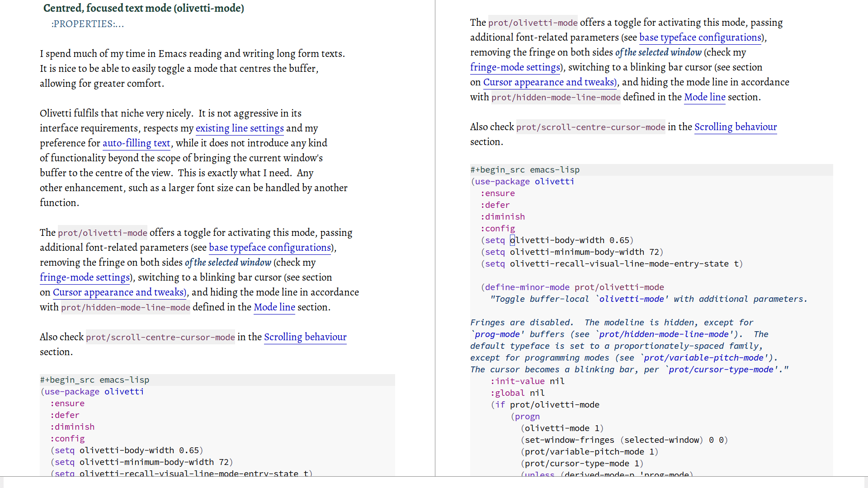This screenshot has width=868, height=488.
Task: Click '(prot/cursor-type-mode 1)' line
Action: 582,464
